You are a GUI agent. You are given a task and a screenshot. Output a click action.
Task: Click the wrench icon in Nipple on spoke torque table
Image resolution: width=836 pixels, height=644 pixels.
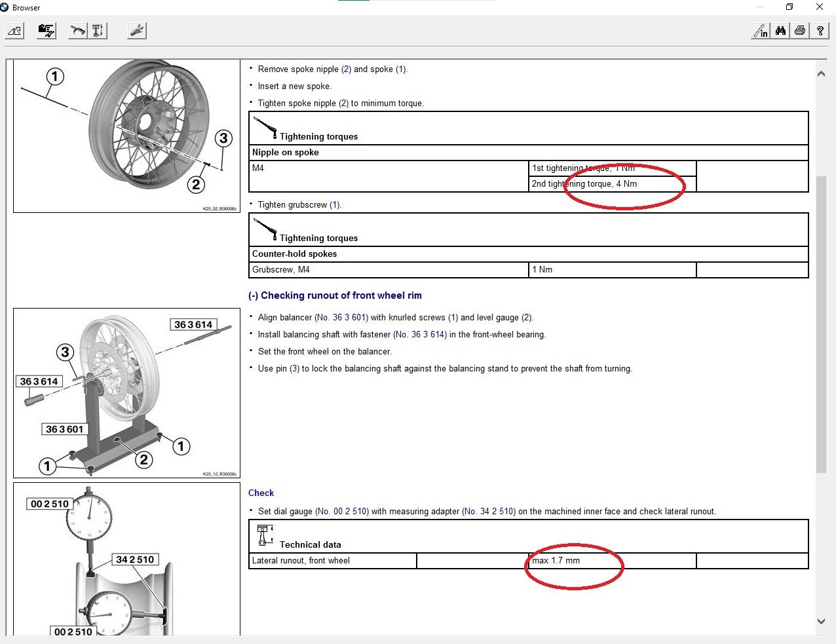pyautogui.click(x=265, y=128)
